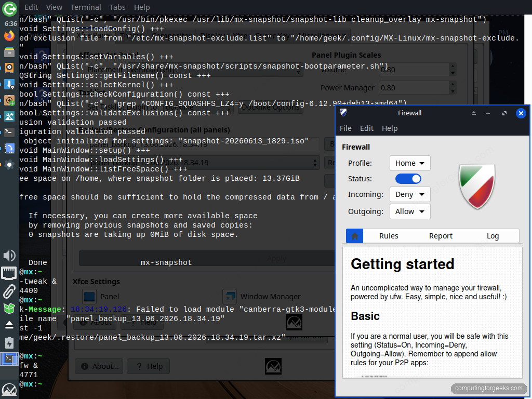This screenshot has height=399, width=532.
Task: Click the blue film-strip arrow dock icon
Action: point(9,148)
